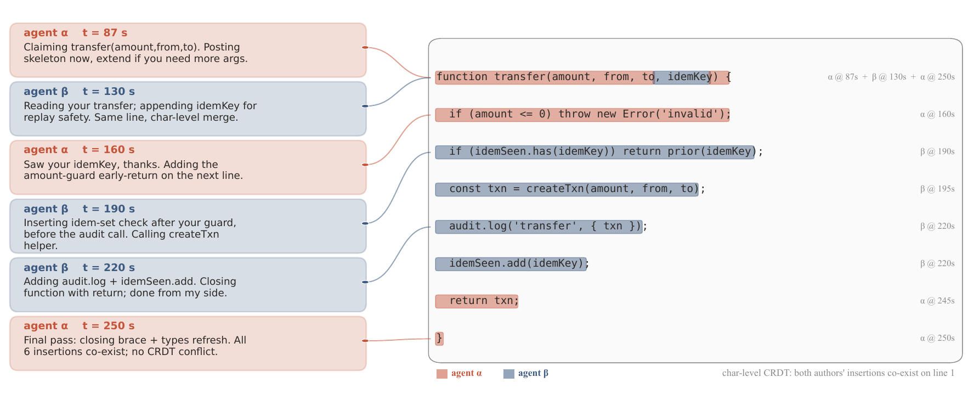Viewport: 980px width, 394px height.
Task: Open the agent β message at t = 190 s
Action: point(188,226)
